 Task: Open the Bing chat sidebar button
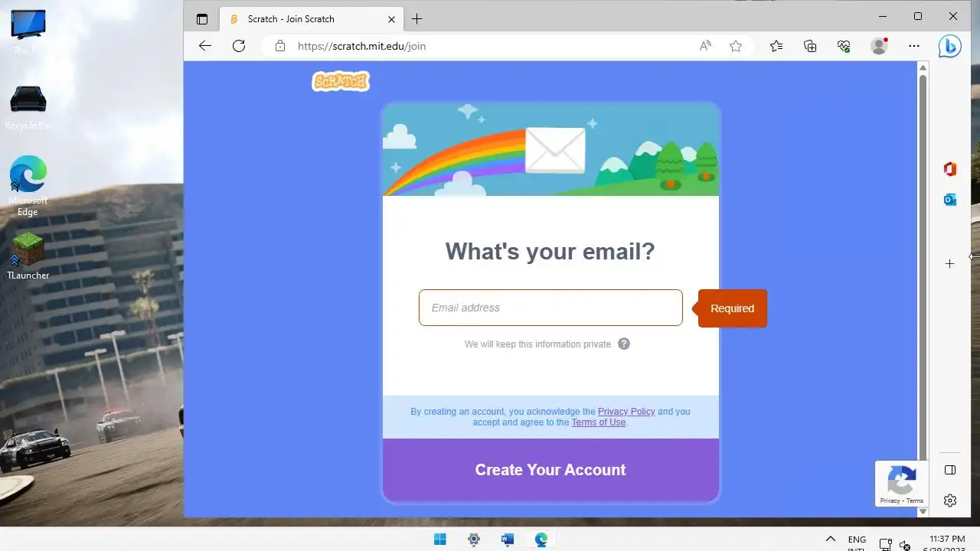(x=950, y=47)
